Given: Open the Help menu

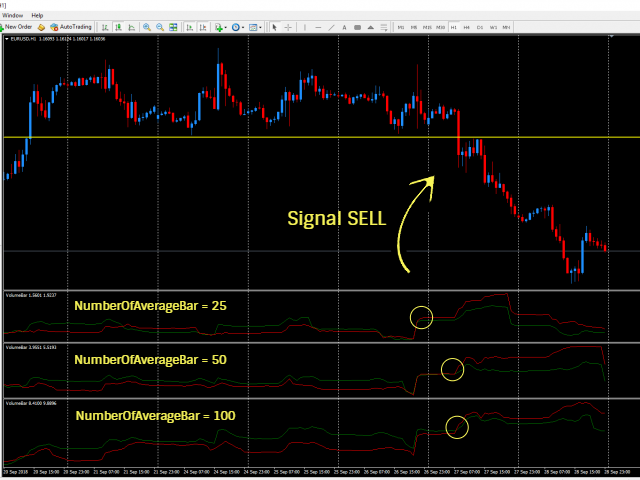Looking at the screenshot, I should click(37, 16).
